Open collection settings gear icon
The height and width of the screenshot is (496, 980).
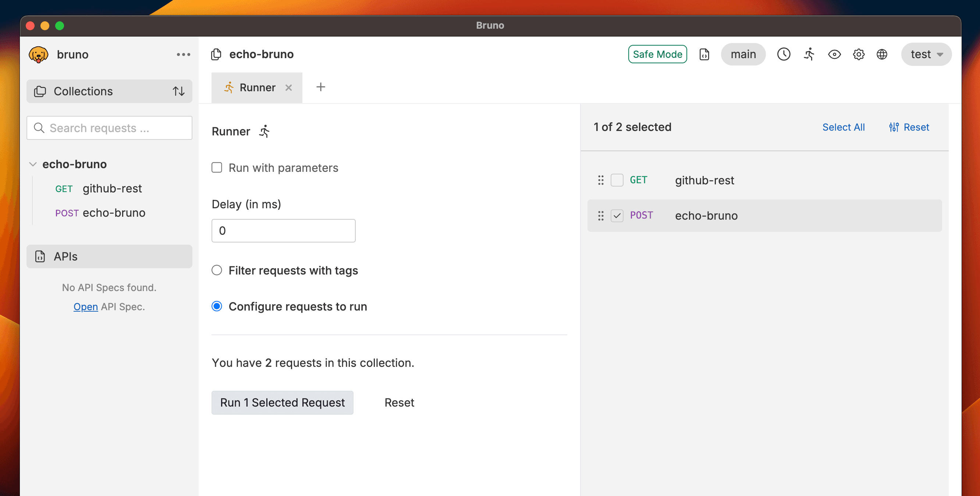click(x=858, y=54)
